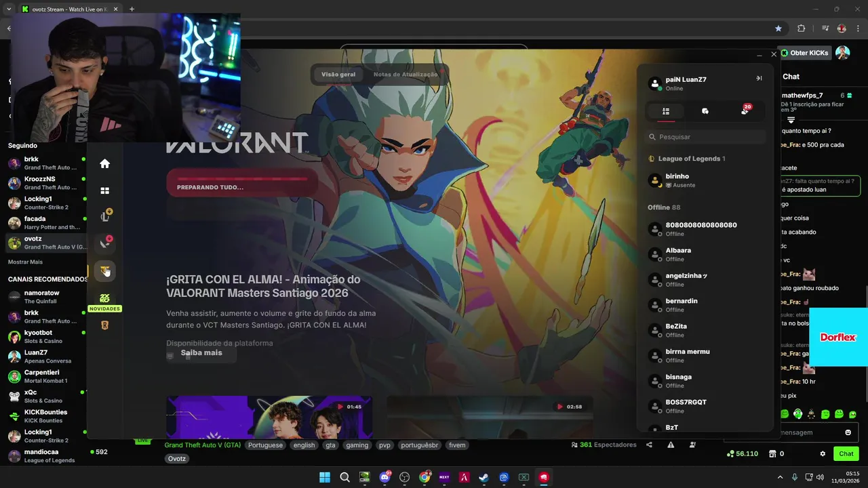Click the Portuguese stream tag
Viewport: 868px width, 488px height.
(265, 445)
